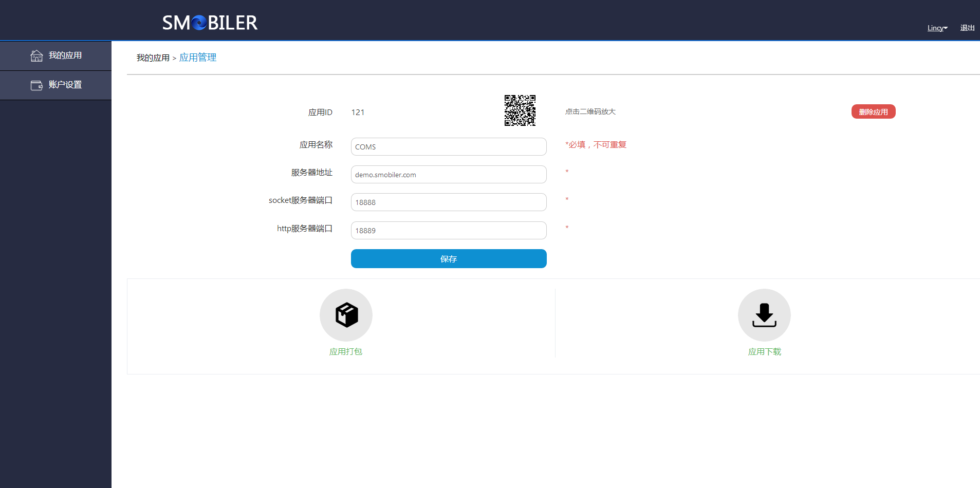
Task: Save settings with 保存 button
Action: tap(449, 258)
